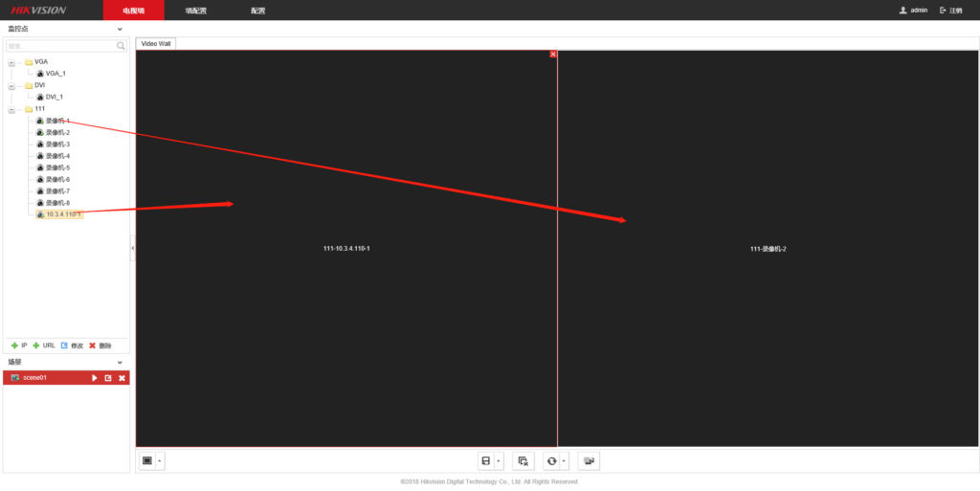
Task: Click the window layout icon at bottom left
Action: pyautogui.click(x=147, y=460)
